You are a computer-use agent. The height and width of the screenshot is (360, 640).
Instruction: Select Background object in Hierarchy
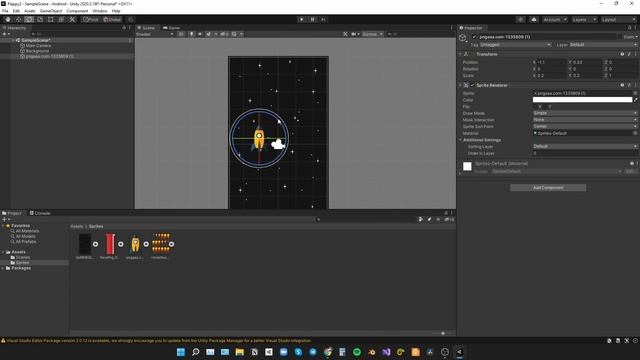pyautogui.click(x=37, y=51)
